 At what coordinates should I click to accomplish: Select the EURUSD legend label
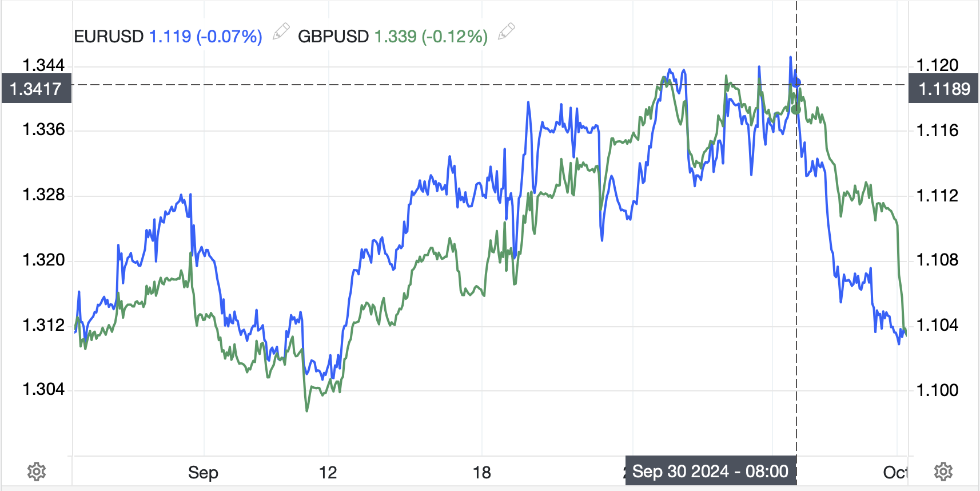click(109, 37)
